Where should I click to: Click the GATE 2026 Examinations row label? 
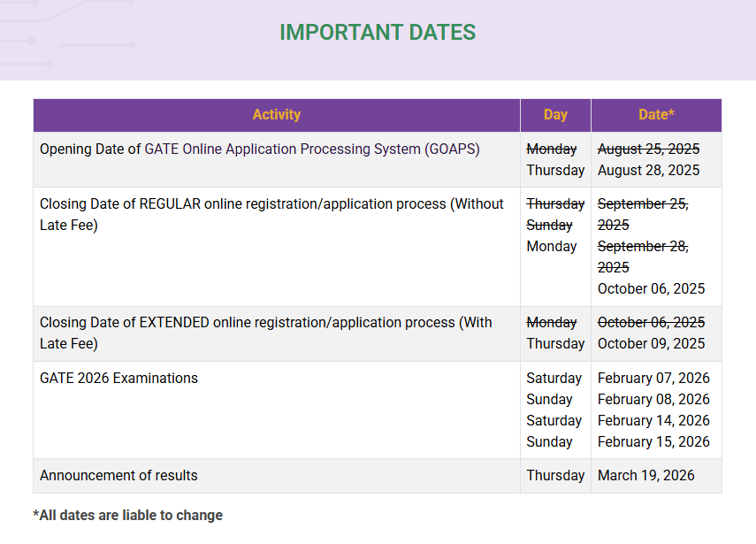click(x=118, y=379)
